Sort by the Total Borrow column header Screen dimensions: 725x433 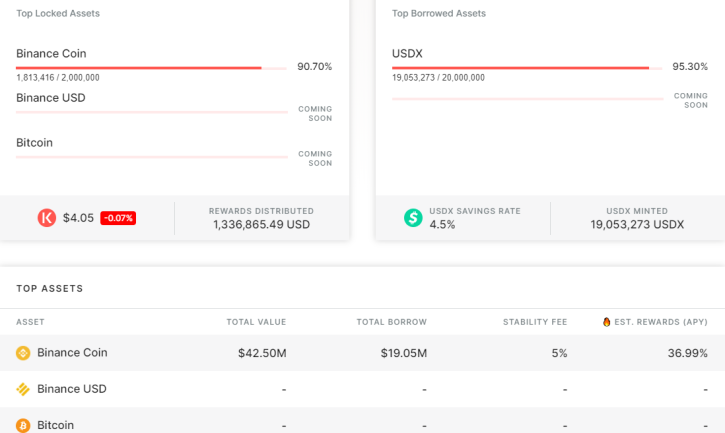pos(392,322)
